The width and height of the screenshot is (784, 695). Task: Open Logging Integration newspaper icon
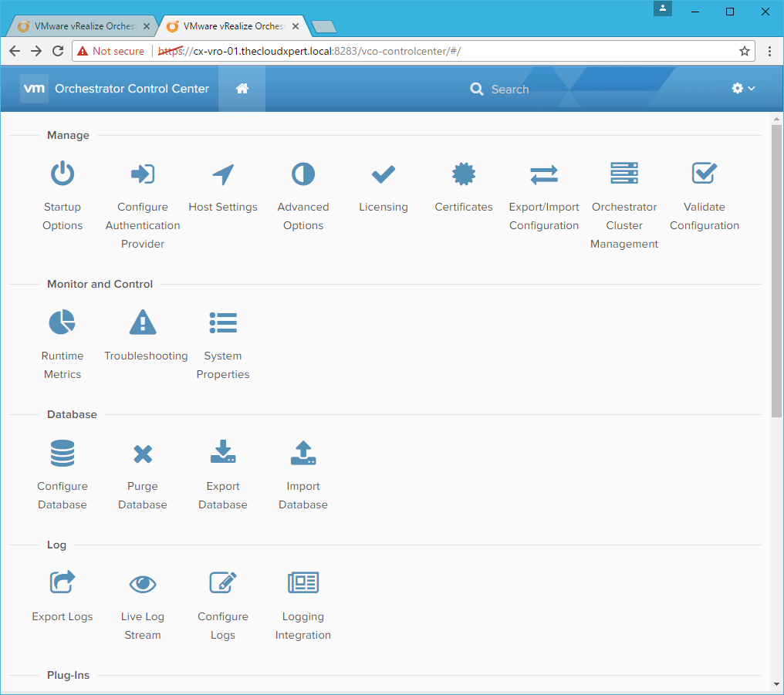[x=303, y=583]
